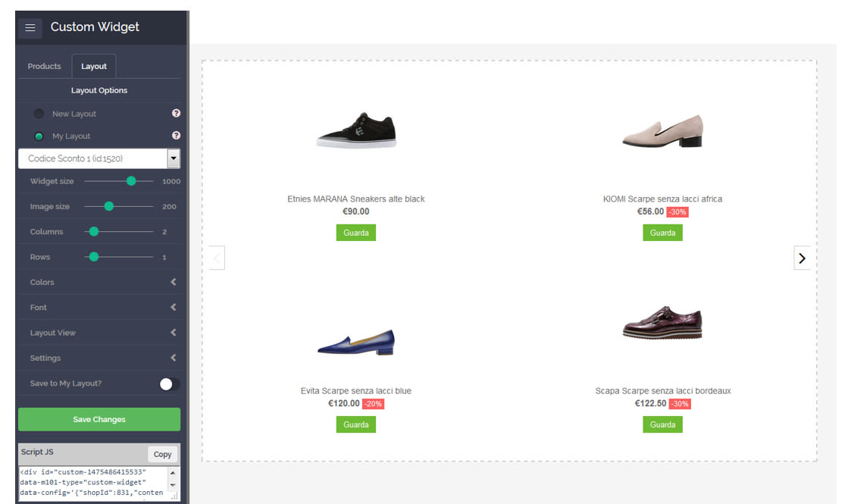
Task: Click Guarda under KIOMI Scarpe
Action: 662,233
